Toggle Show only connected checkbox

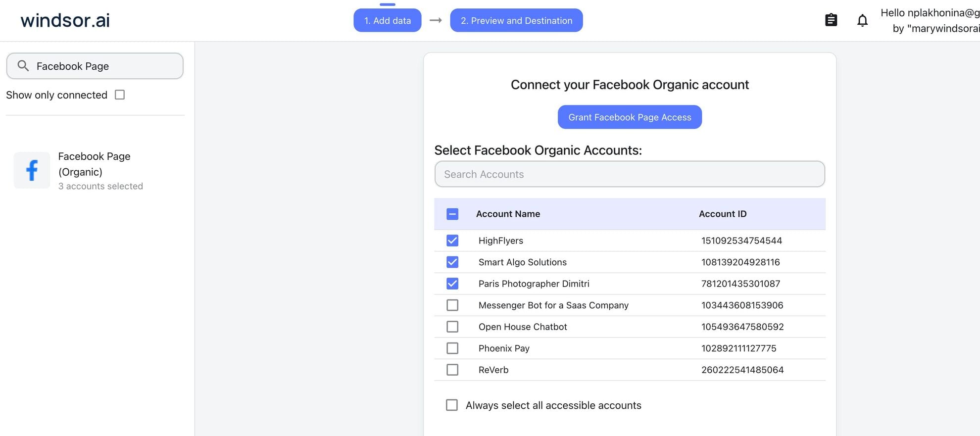pyautogui.click(x=120, y=95)
